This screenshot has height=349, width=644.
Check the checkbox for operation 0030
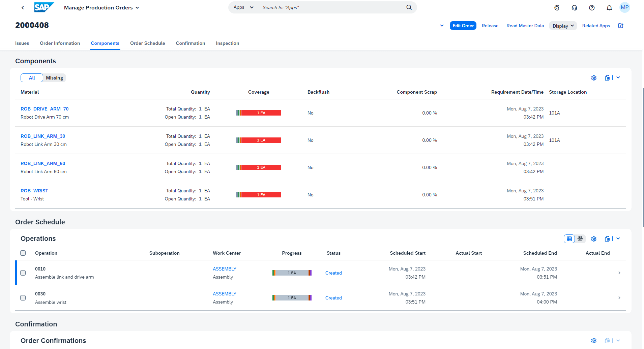(x=23, y=298)
